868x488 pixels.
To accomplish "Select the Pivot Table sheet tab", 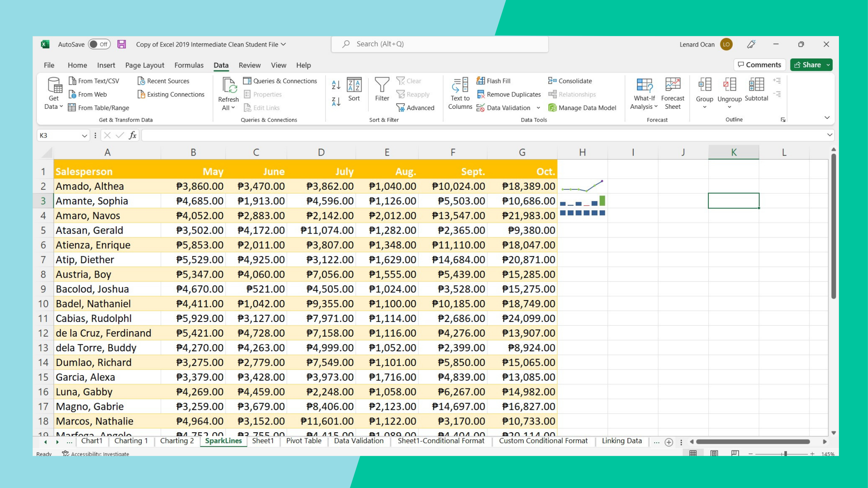I will click(304, 441).
